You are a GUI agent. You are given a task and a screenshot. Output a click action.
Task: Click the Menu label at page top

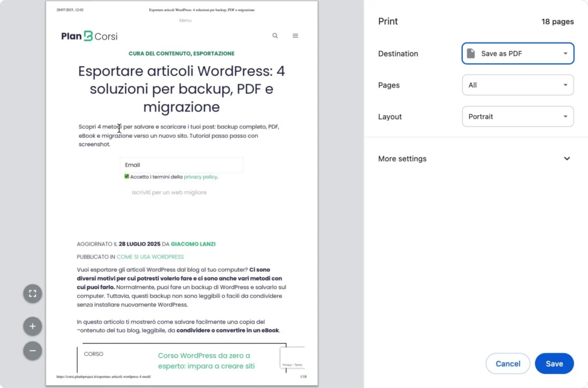(185, 20)
